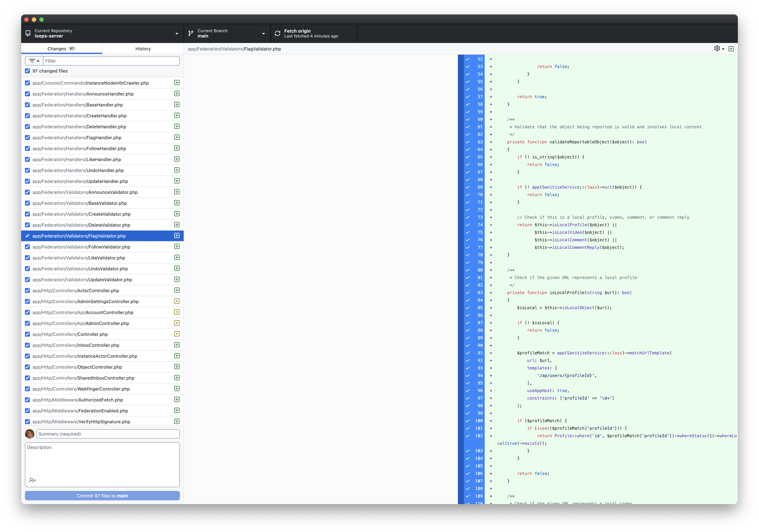Click the Summary (required) input field
759x532 pixels.
108,434
